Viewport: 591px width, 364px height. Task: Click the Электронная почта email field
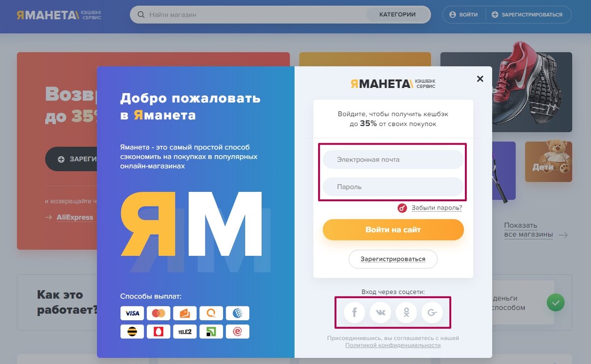tap(393, 160)
